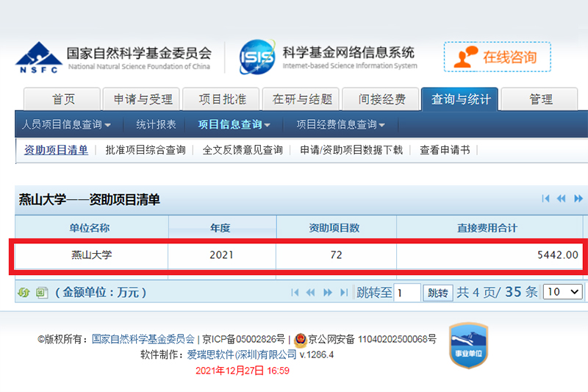Jump to last page in bottom pager
Screen dimensions: 588x392
pos(343,293)
